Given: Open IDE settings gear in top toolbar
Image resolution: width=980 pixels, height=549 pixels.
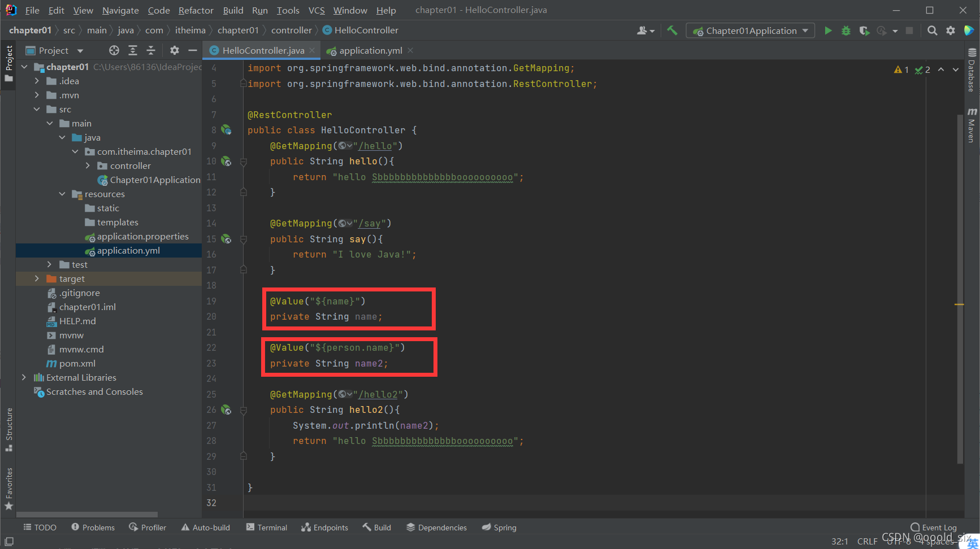Looking at the screenshot, I should click(951, 30).
